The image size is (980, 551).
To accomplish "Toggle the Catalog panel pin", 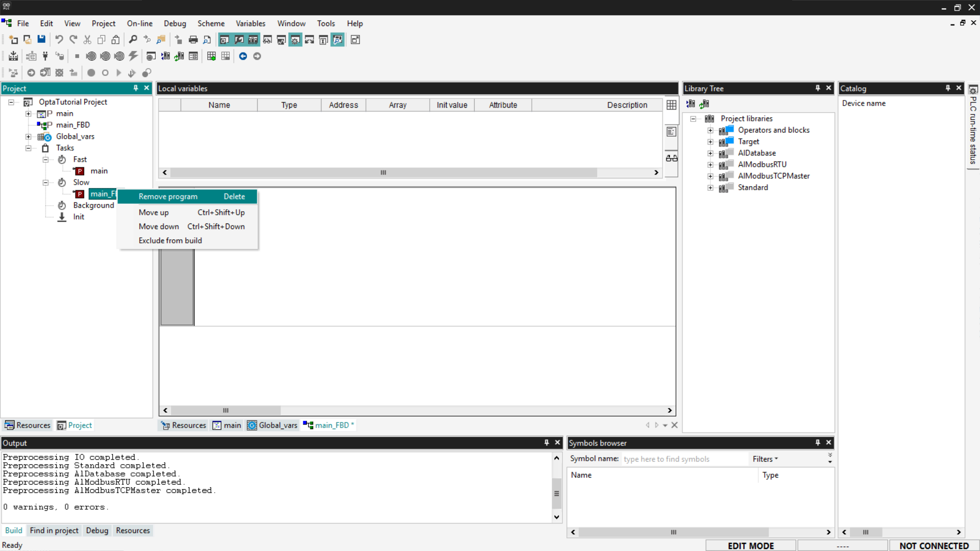I will pyautogui.click(x=947, y=88).
